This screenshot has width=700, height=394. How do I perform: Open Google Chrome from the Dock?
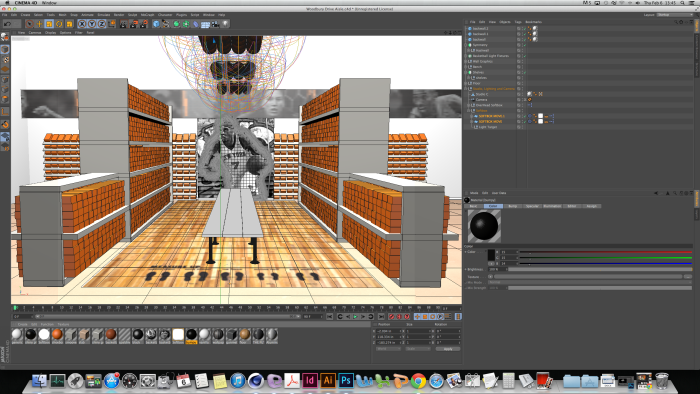click(418, 381)
